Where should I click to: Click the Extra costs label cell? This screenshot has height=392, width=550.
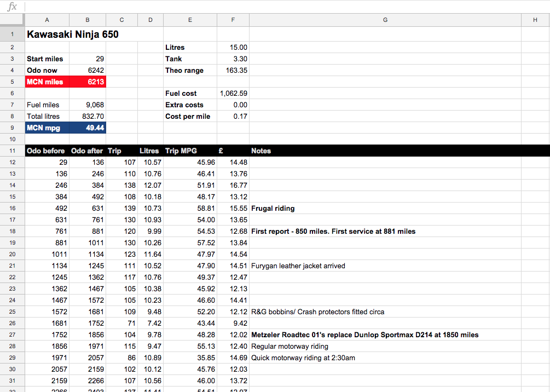(190, 105)
